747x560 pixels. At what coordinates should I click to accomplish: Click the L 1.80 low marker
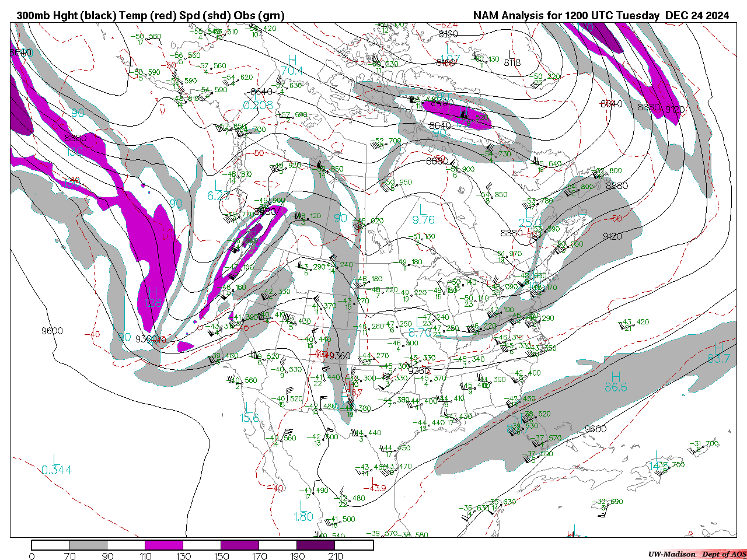click(x=303, y=511)
